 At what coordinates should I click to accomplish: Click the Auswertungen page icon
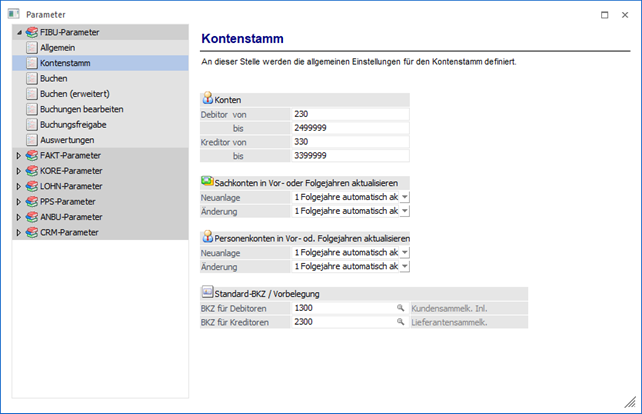click(x=32, y=138)
